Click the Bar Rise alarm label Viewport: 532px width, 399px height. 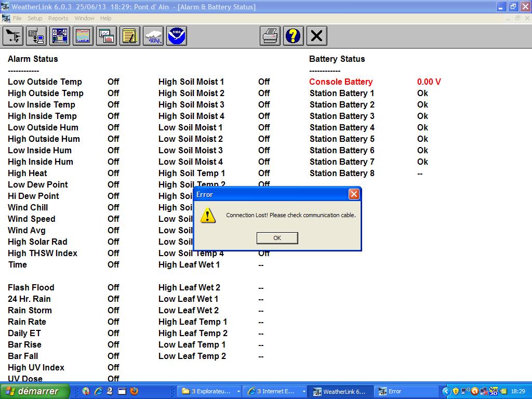pos(24,345)
